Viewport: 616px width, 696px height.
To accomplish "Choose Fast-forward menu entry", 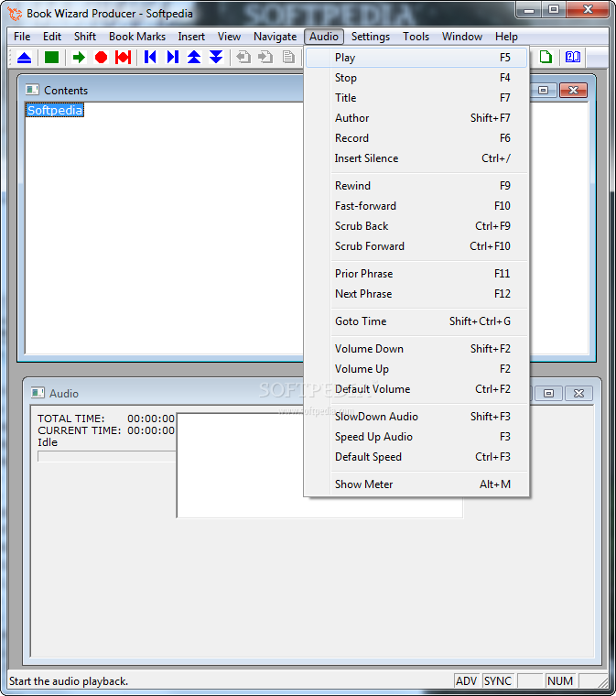I will 416,206.
